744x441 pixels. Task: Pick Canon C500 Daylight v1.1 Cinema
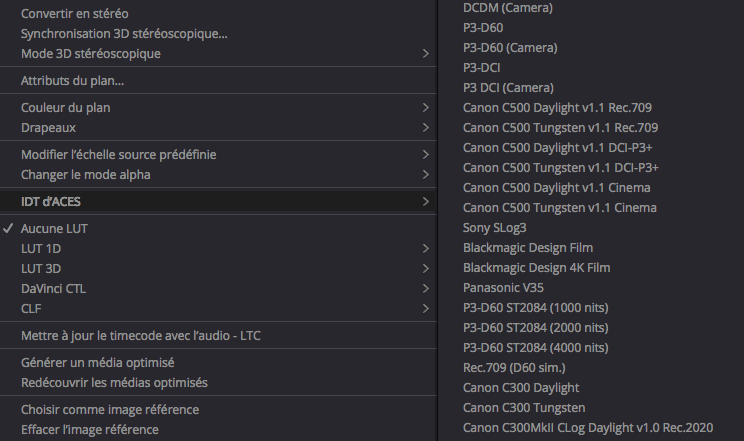(557, 188)
